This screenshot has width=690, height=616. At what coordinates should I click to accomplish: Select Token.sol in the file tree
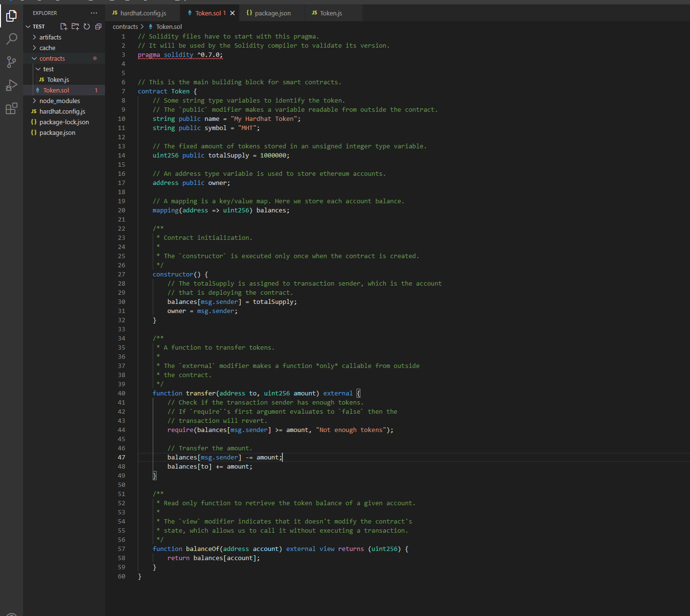pyautogui.click(x=65, y=90)
